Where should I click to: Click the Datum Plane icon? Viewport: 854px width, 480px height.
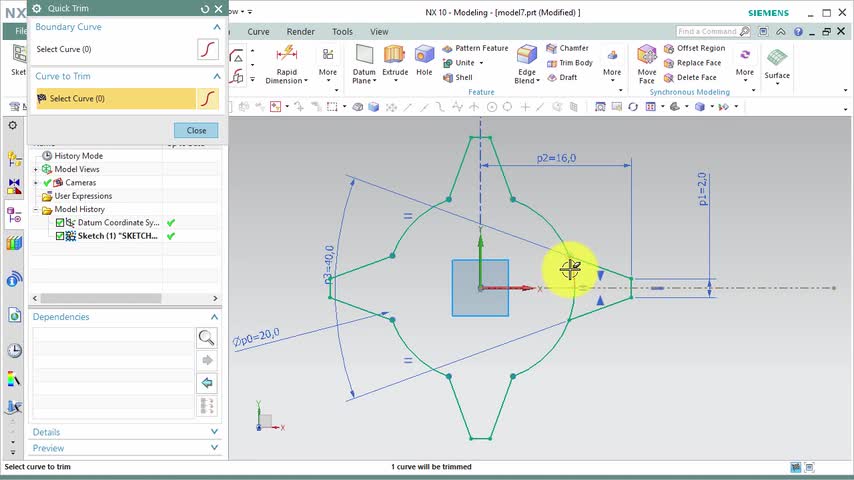pyautogui.click(x=364, y=56)
